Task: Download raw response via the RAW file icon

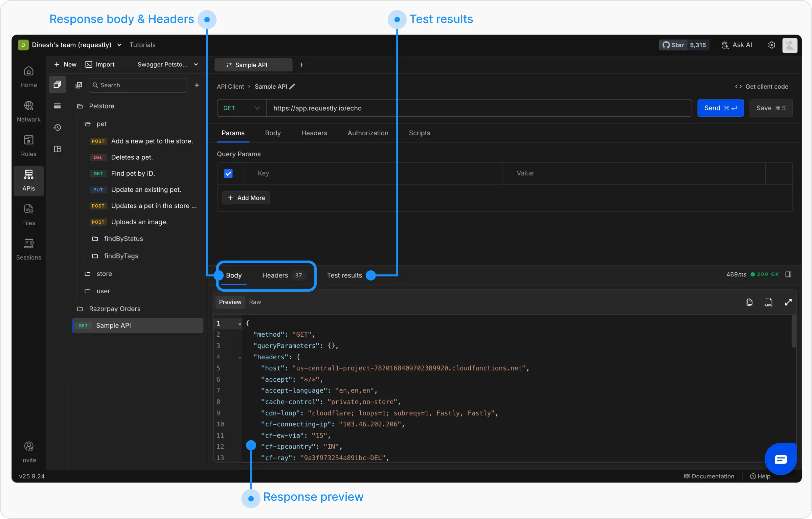Action: click(769, 302)
